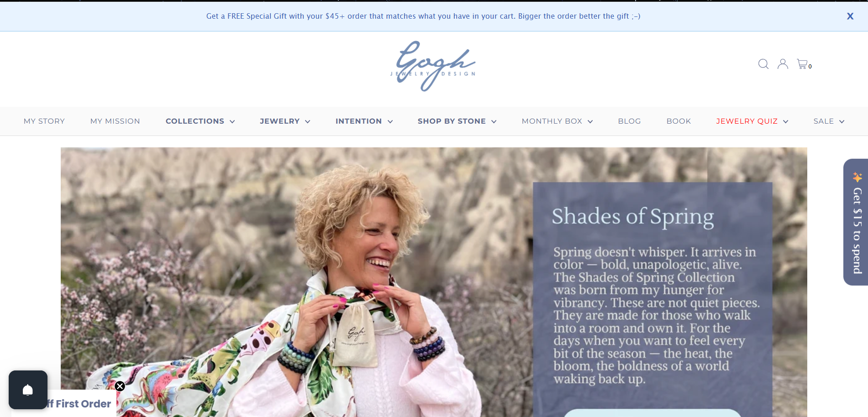868x417 pixels.
Task: Expand the Intention menu chevron
Action: tap(390, 121)
